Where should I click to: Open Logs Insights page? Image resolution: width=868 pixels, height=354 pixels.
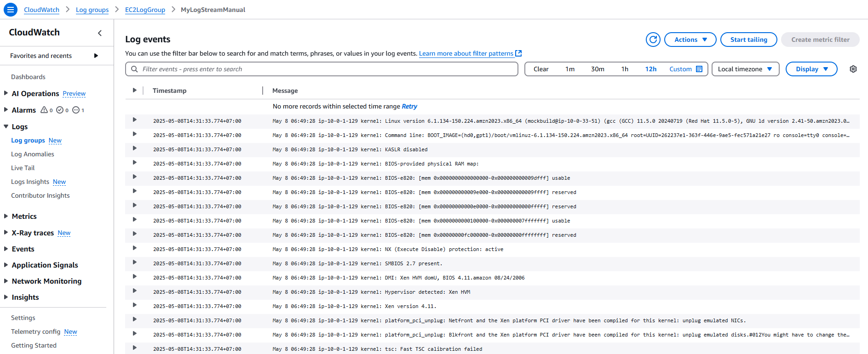point(30,182)
